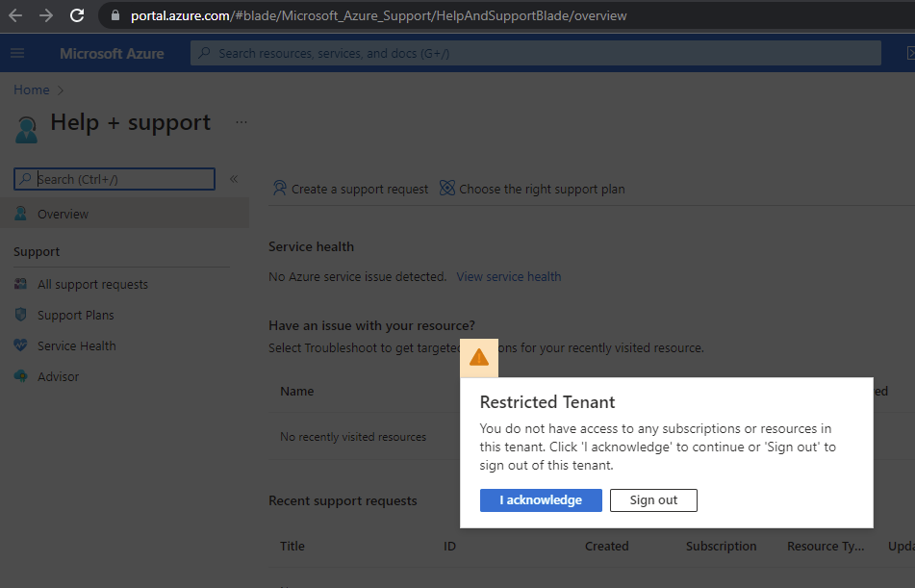Select Overview in the sidebar

point(124,214)
